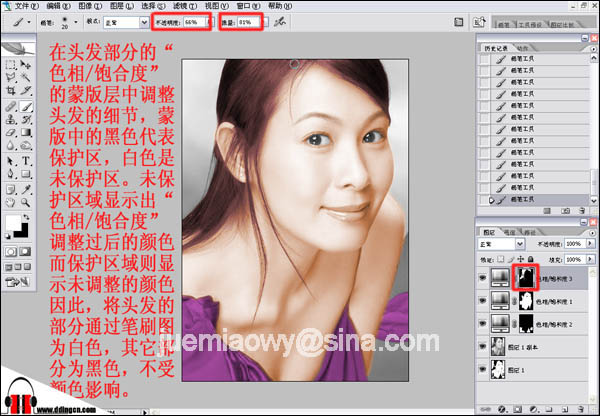The height and width of the screenshot is (416, 600).
Task: Open the Layers panel flyout menu
Action: tap(593, 233)
